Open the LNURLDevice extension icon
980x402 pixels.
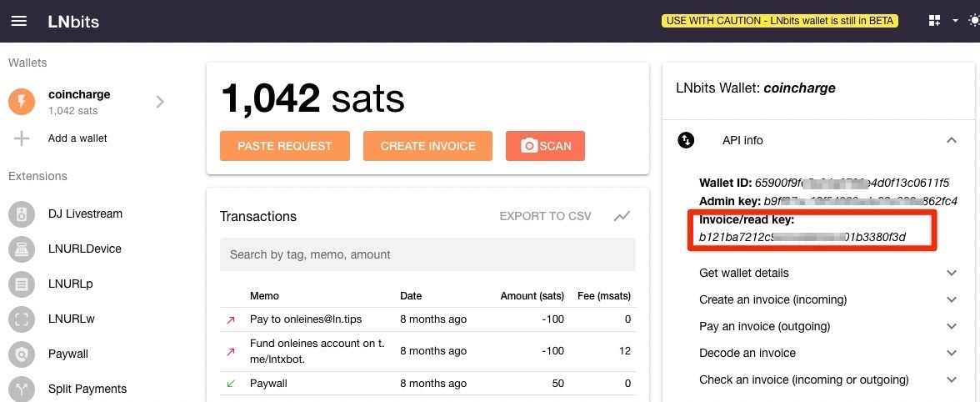click(x=22, y=249)
